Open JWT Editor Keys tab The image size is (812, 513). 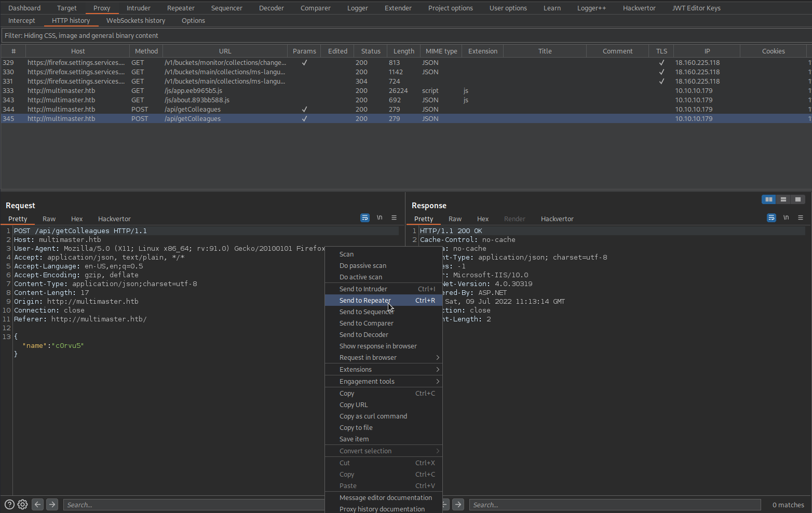(x=696, y=8)
